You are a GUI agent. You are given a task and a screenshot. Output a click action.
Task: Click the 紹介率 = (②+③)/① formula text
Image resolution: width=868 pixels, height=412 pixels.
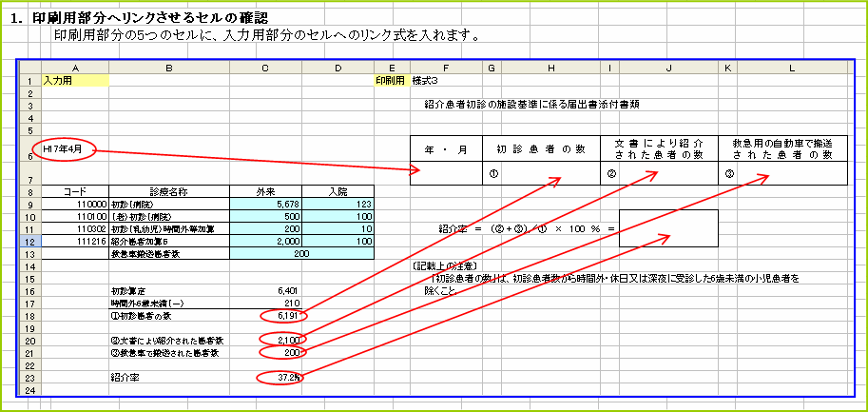pos(527,228)
